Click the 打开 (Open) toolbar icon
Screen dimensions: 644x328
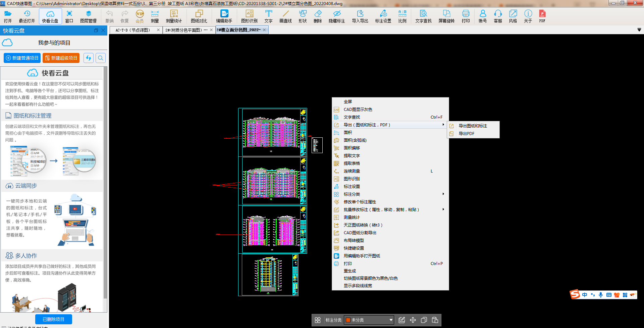pyautogui.click(x=8, y=16)
